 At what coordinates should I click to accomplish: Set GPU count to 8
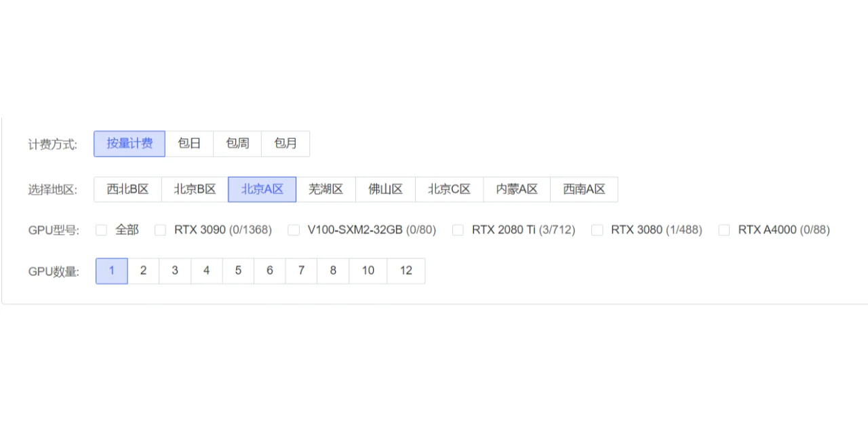(333, 271)
